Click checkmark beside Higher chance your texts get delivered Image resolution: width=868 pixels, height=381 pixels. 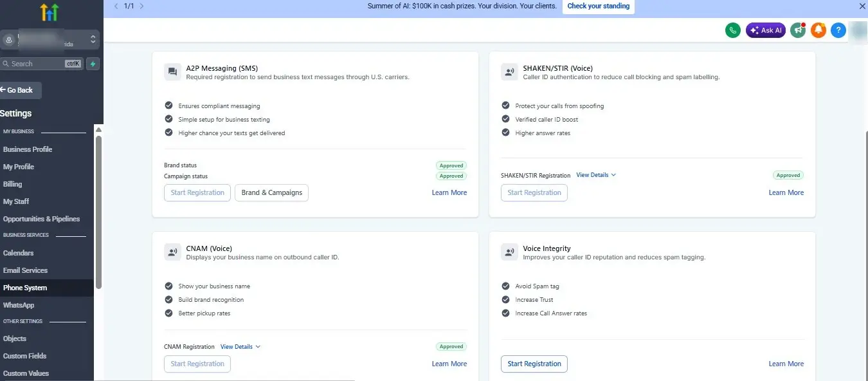click(x=168, y=133)
